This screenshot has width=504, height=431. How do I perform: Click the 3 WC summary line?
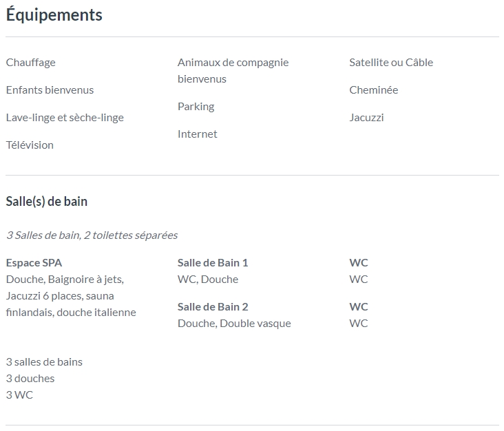coord(19,395)
